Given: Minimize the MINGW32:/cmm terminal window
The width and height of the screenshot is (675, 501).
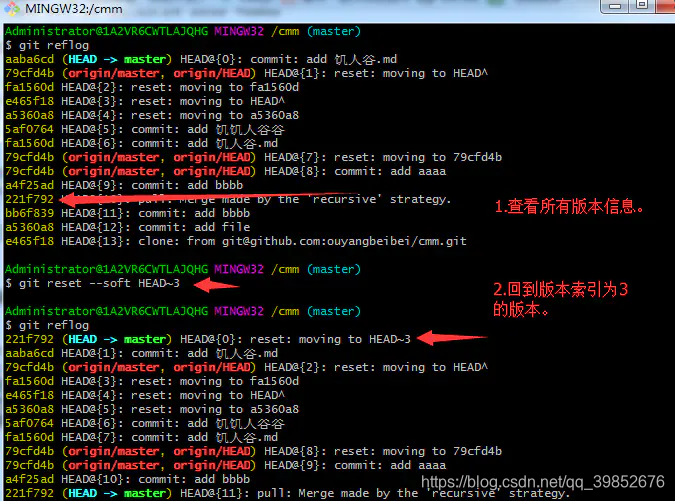Looking at the screenshot, I should [616, 6].
